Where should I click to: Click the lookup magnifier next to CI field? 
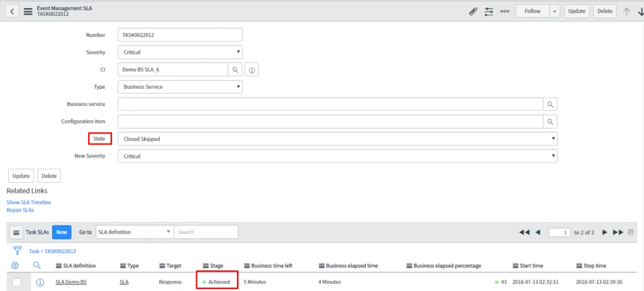[x=235, y=70]
